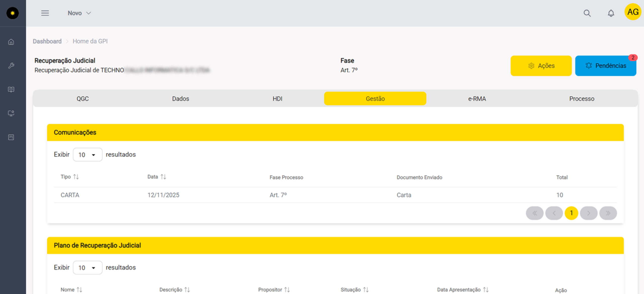Open the monitor sidebar icon
The height and width of the screenshot is (294, 644).
11,113
